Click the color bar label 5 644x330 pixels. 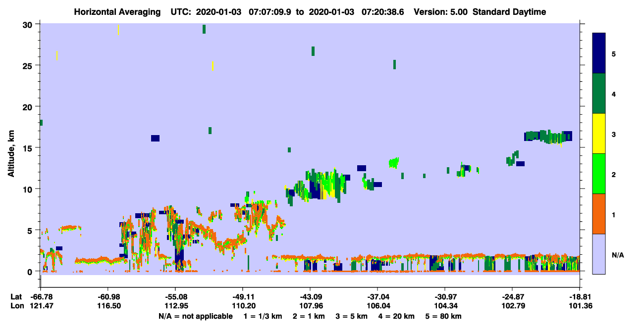click(613, 53)
